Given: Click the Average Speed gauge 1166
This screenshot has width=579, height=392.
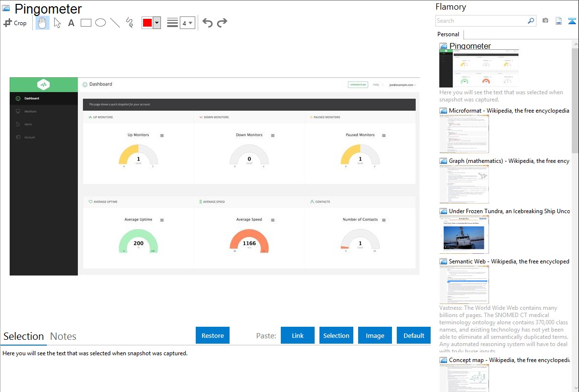Looking at the screenshot, I should [x=249, y=241].
